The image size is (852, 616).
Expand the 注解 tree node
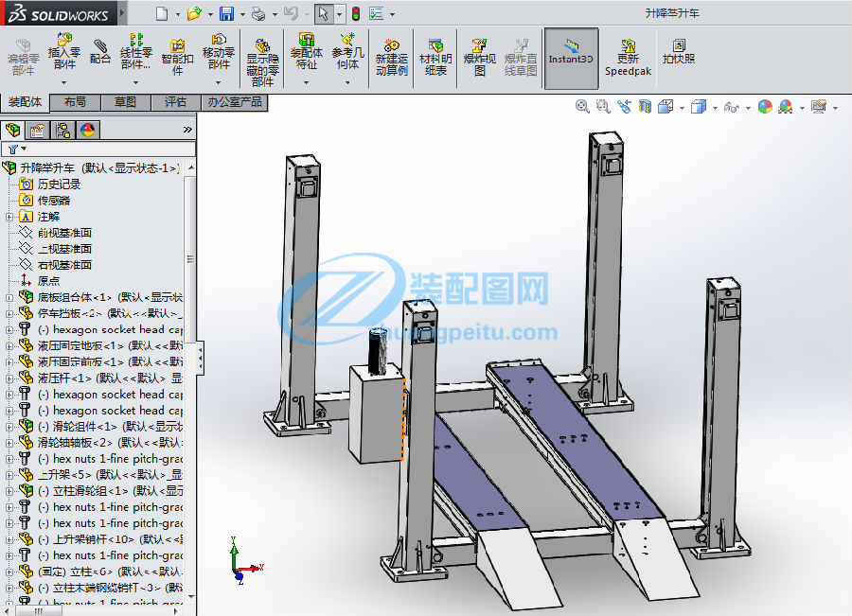(9, 217)
